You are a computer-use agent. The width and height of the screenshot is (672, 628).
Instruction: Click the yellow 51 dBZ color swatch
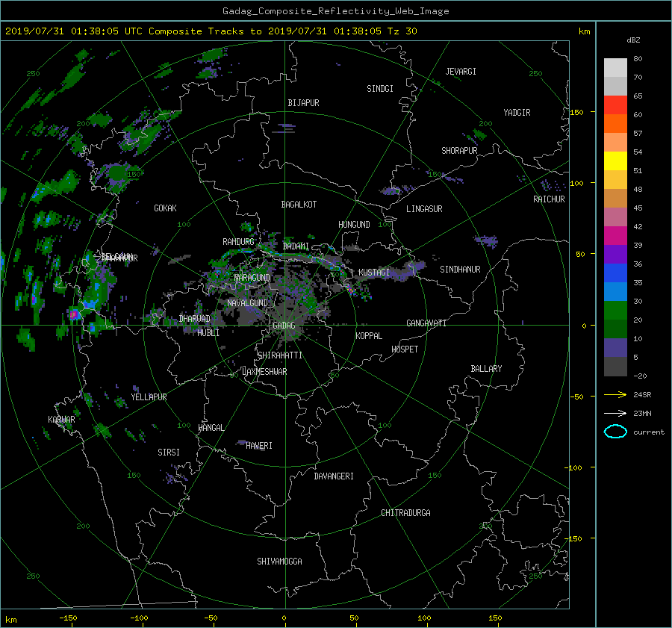(x=615, y=161)
